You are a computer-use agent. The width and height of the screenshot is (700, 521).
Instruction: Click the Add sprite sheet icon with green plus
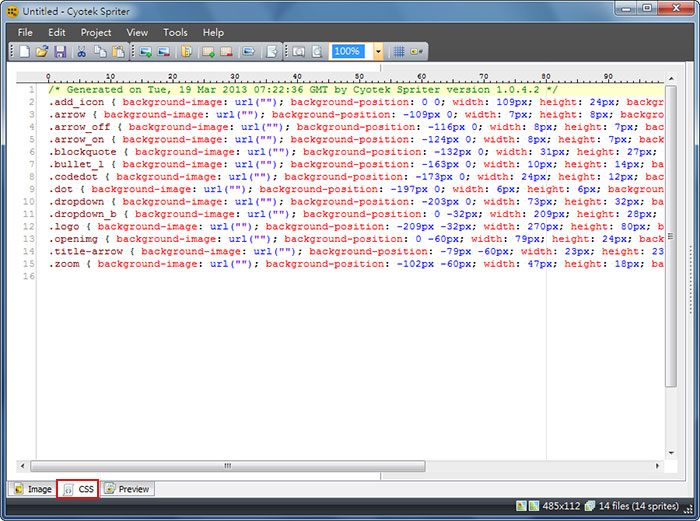tap(208, 52)
